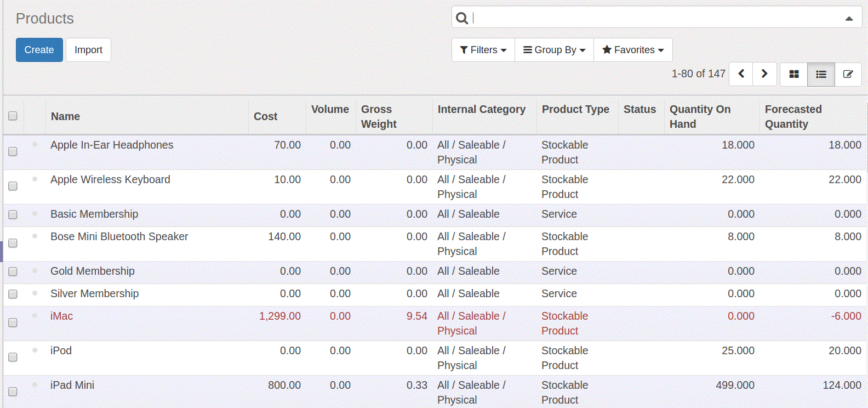This screenshot has height=408, width=868.
Task: Check the Apple In-Ear Headphones row
Action: pos(13,151)
